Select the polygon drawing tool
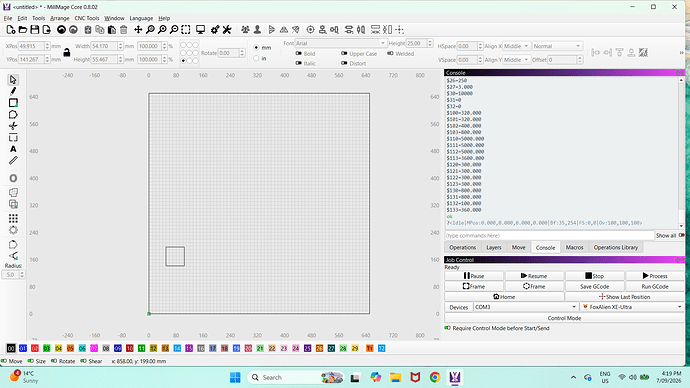Screen dimensions: 690x388 (13, 114)
